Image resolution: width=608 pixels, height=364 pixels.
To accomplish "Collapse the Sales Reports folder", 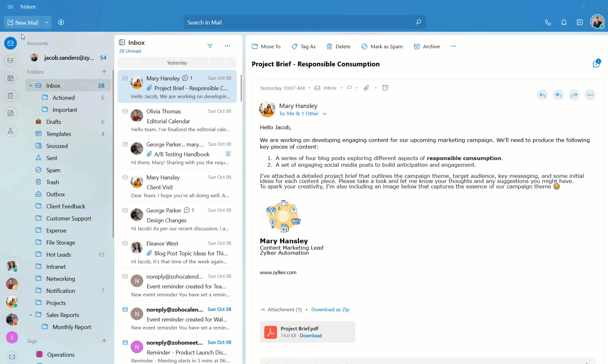I will [x=30, y=315].
